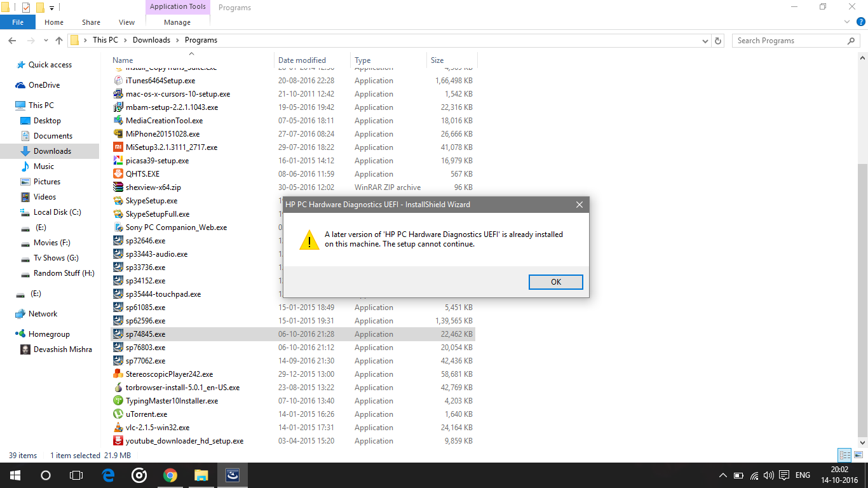The width and height of the screenshot is (868, 488).
Task: Open Movies (F:) drive in the sidebar
Action: point(51,243)
